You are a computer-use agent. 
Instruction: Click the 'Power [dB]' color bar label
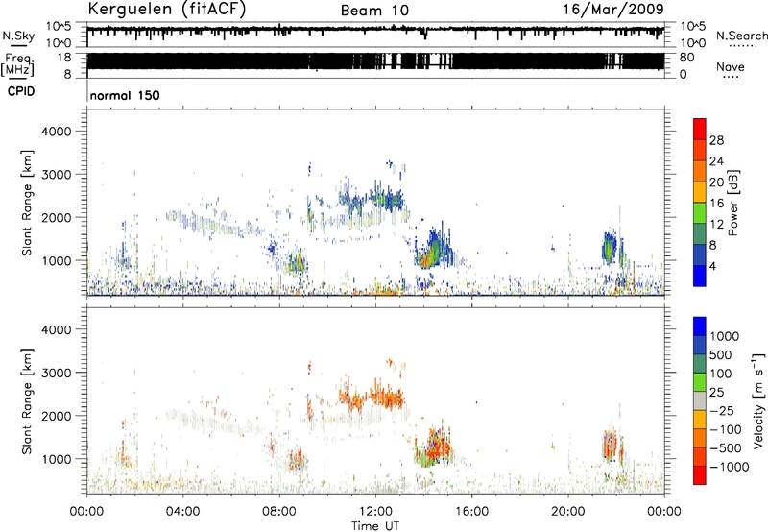732,203
